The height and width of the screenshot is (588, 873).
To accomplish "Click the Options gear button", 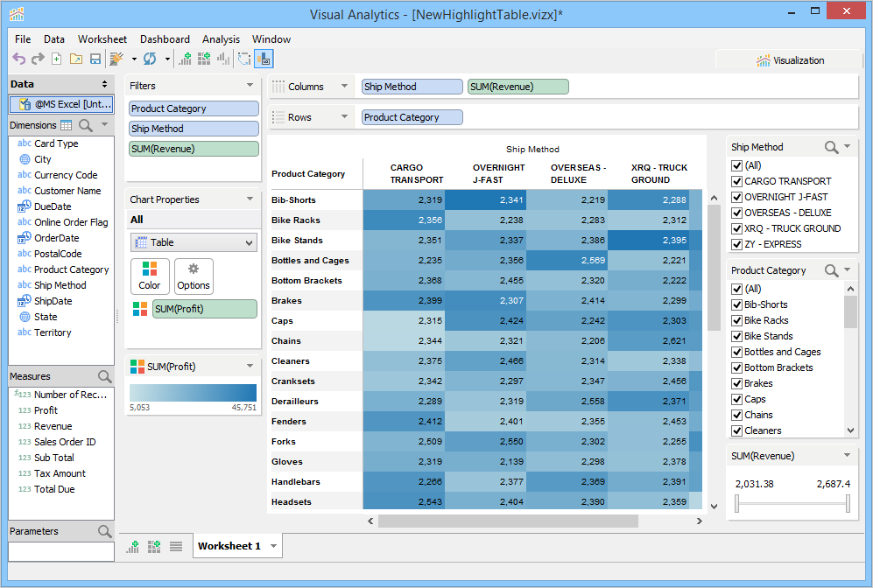I will (194, 276).
